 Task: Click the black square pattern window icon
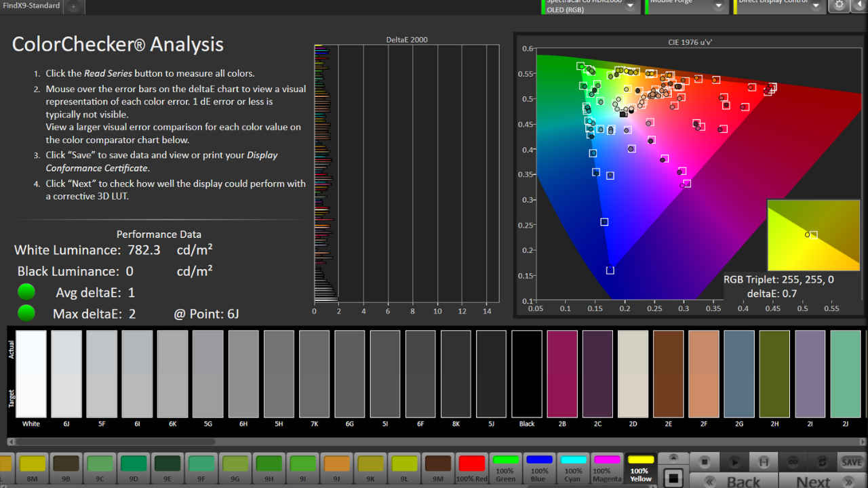673,477
